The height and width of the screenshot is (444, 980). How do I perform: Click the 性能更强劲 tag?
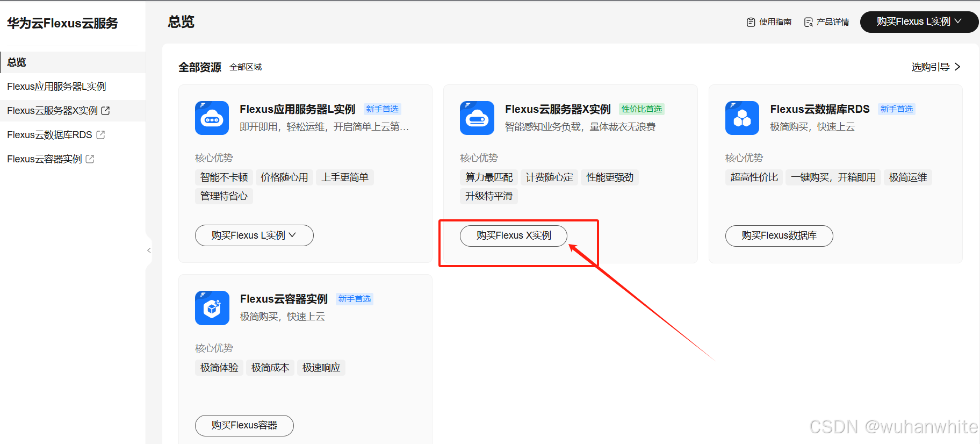click(x=610, y=177)
